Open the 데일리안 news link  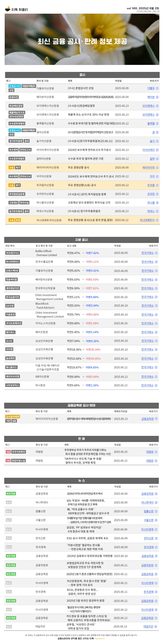(x=148, y=627)
